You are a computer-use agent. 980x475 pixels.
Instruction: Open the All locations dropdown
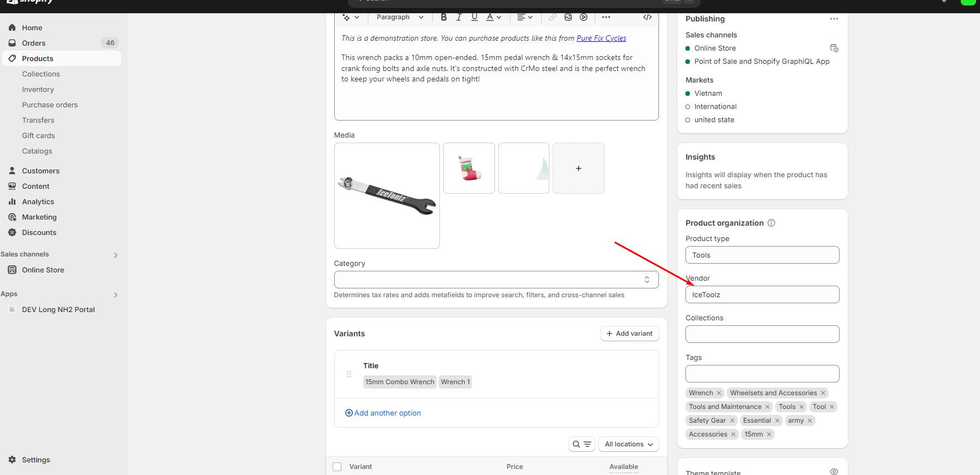click(628, 444)
